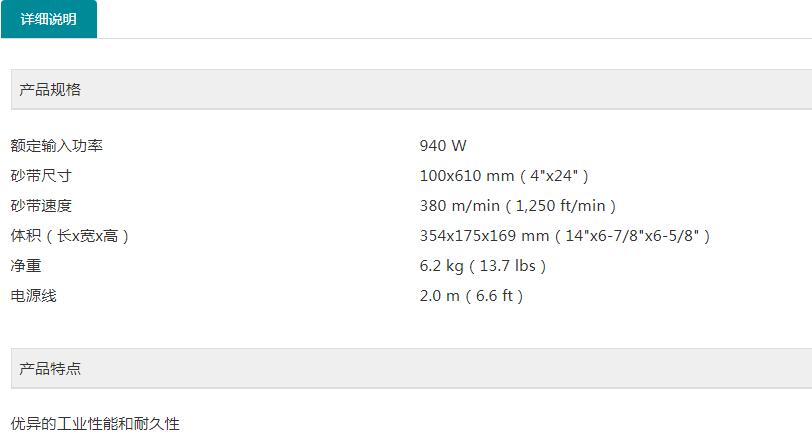Click the 354x175x169 mm dimensions value

pos(484,236)
